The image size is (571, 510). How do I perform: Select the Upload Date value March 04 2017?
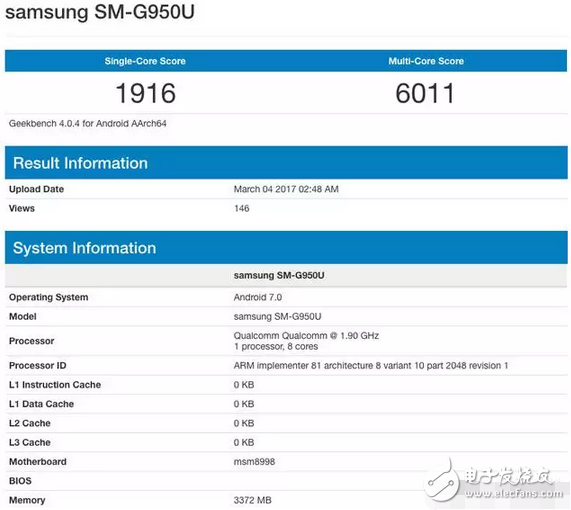pos(286,189)
